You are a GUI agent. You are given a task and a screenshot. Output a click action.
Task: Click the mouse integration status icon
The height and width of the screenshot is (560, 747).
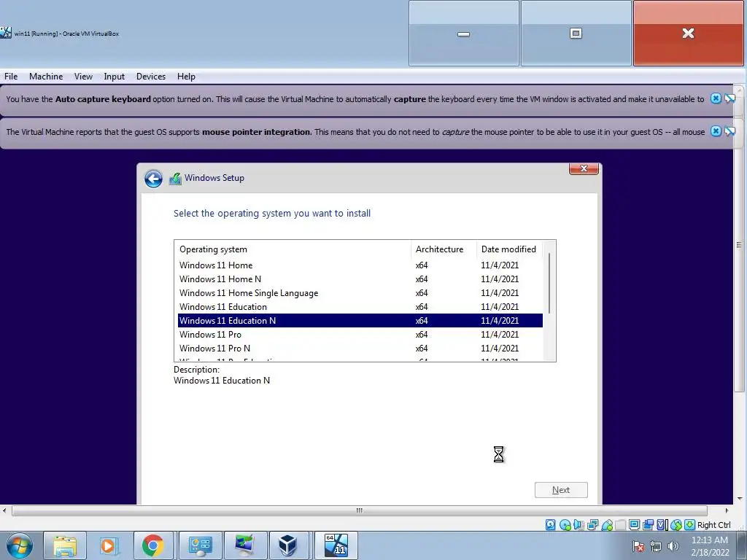click(x=676, y=525)
